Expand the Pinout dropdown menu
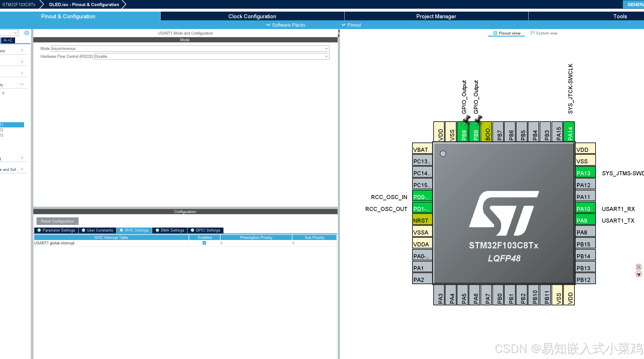 351,25
